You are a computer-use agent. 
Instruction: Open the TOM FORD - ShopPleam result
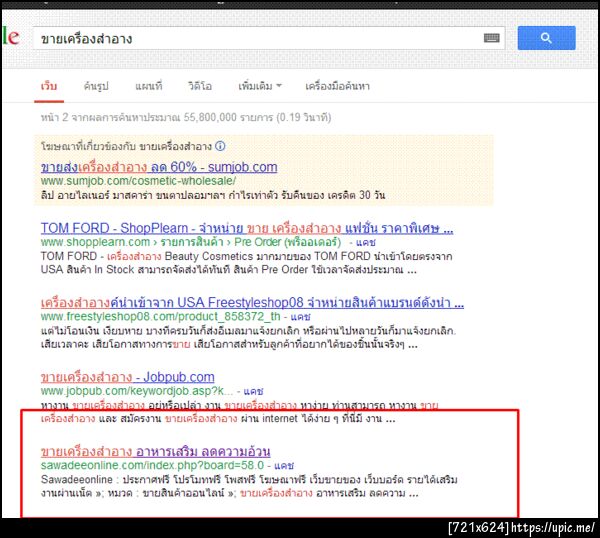(x=247, y=228)
